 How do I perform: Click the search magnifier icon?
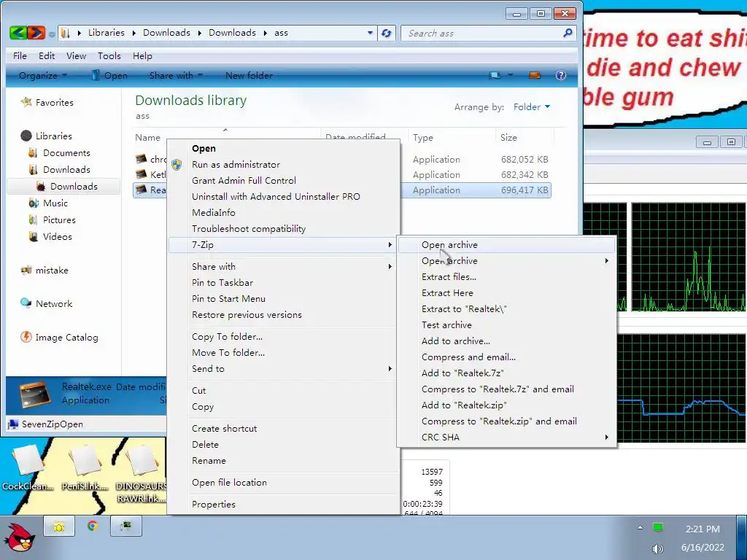[568, 33]
